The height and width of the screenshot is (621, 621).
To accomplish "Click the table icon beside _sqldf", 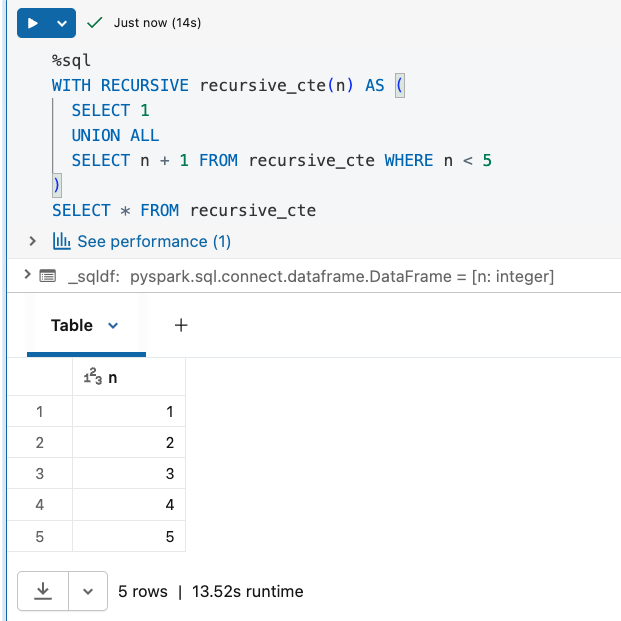I will point(47,275).
